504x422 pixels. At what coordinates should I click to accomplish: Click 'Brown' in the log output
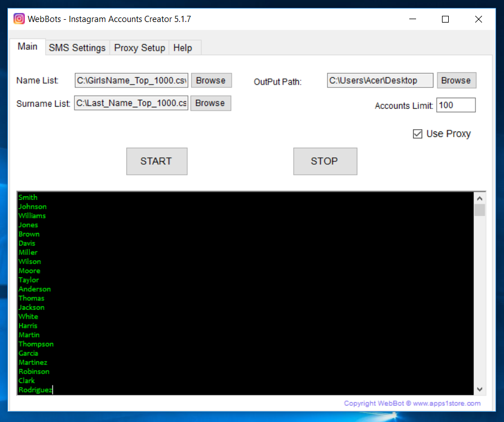point(29,234)
